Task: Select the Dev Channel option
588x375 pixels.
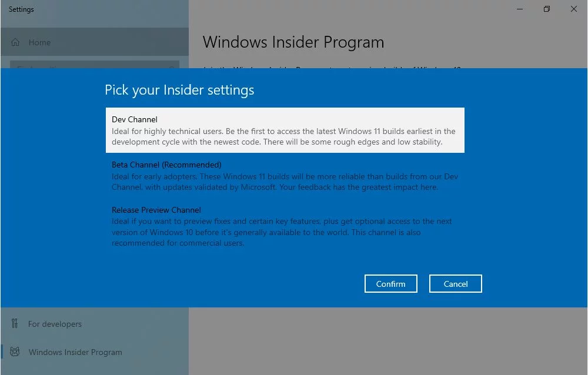Action: coord(285,130)
